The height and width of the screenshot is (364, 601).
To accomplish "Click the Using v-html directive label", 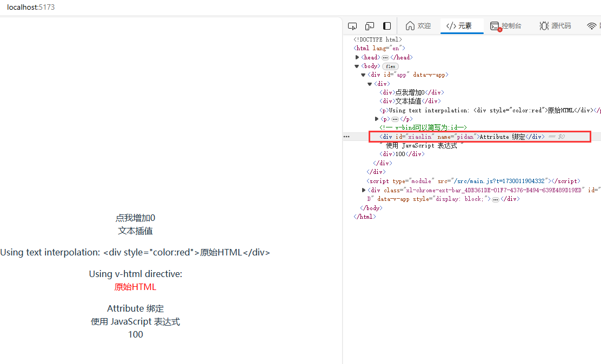I will 135,274.
